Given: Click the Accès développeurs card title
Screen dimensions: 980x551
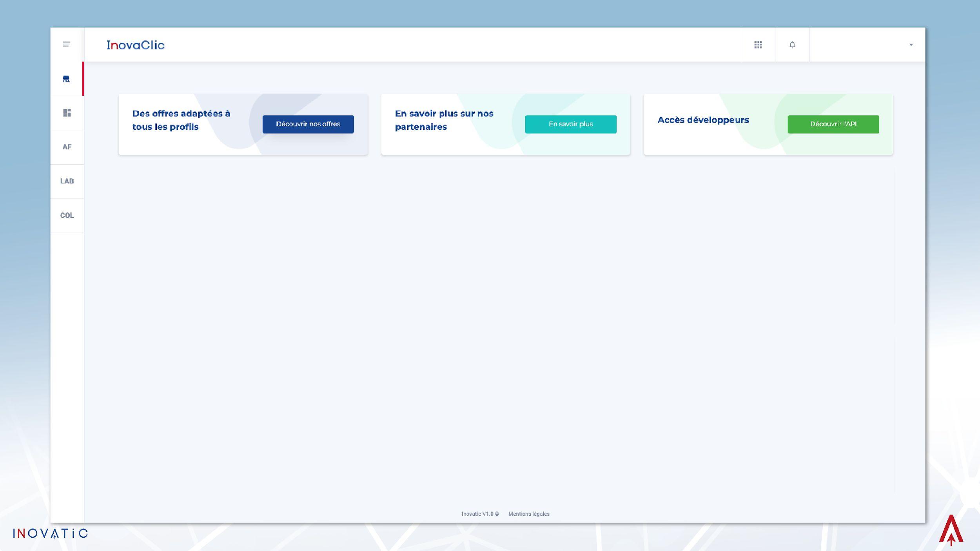Looking at the screenshot, I should tap(703, 120).
